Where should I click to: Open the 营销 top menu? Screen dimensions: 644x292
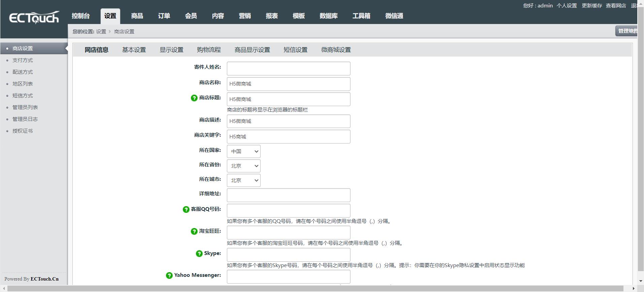(x=245, y=16)
